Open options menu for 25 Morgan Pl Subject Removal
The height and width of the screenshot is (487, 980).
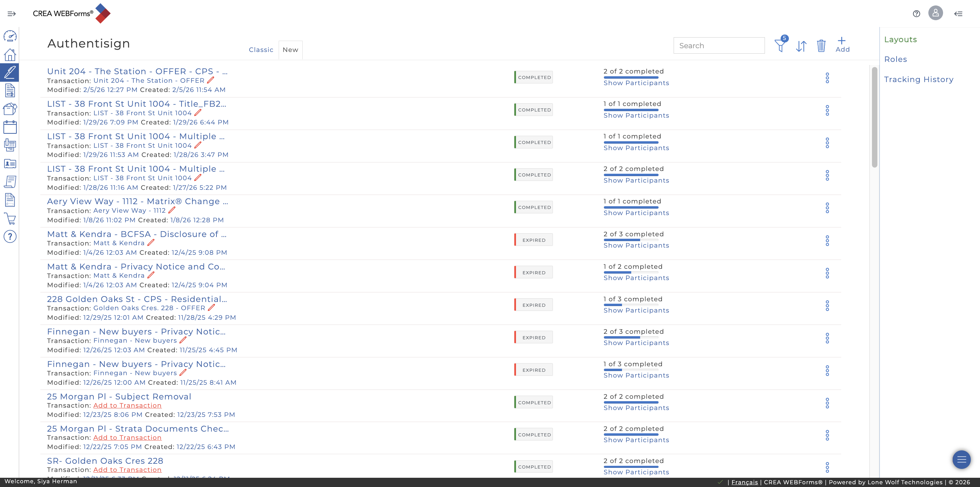coord(827,403)
